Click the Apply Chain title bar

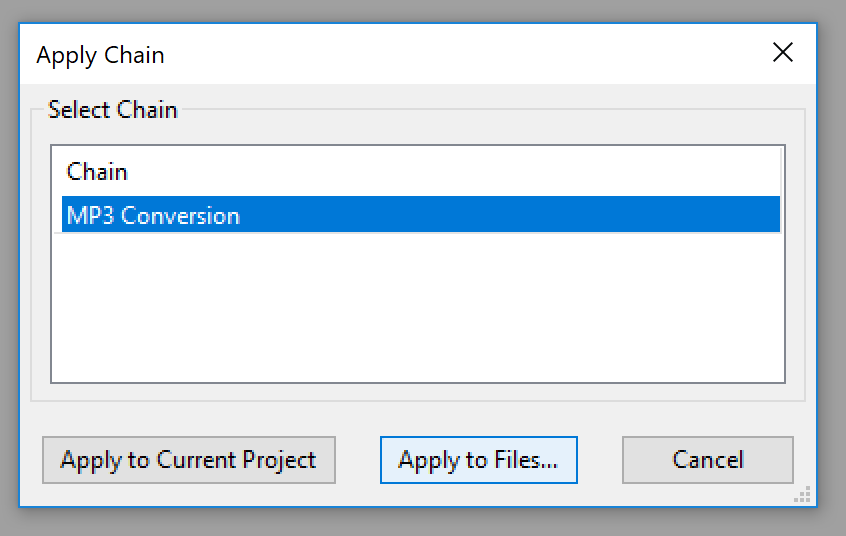[400, 54]
